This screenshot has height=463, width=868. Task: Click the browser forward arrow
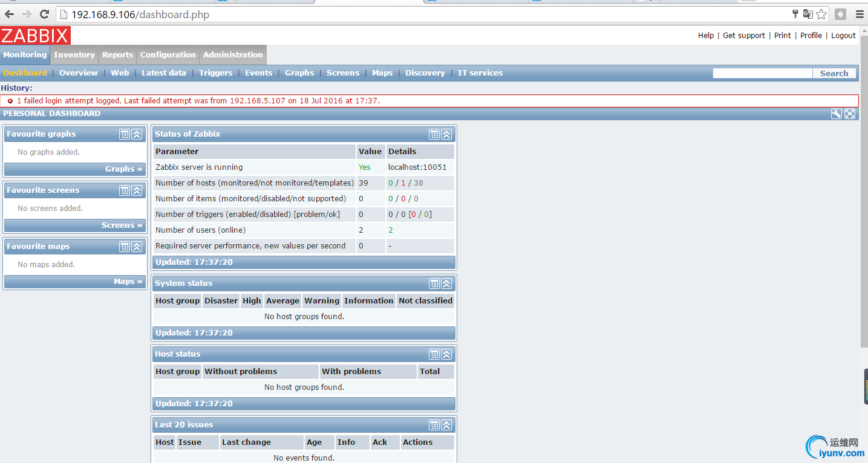click(27, 14)
